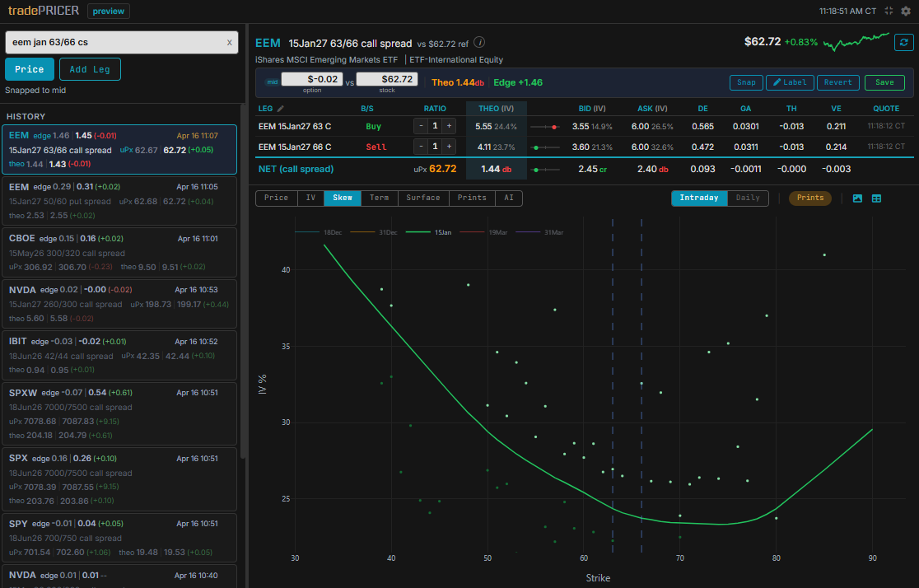Toggle the mid pricing badge
Viewport: 919px width, 588px height.
click(x=272, y=82)
